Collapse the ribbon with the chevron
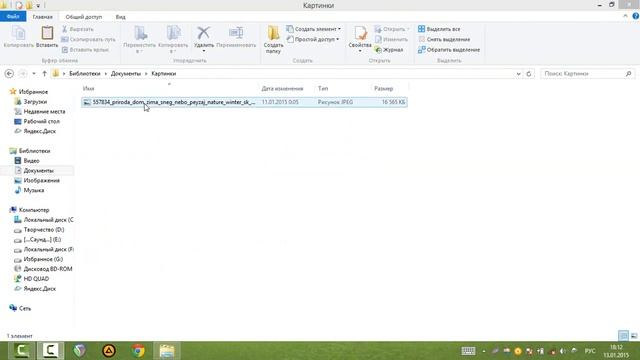This screenshot has height=360, width=640. tap(625, 16)
